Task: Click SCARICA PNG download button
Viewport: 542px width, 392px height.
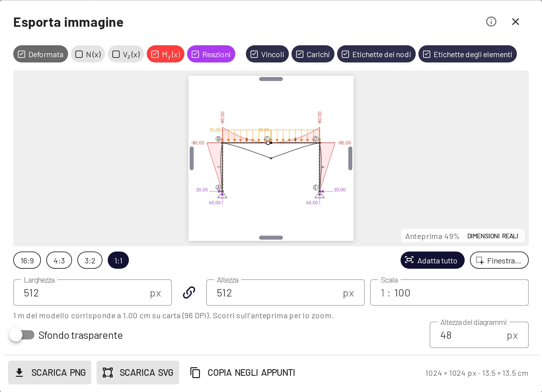Action: point(50,372)
